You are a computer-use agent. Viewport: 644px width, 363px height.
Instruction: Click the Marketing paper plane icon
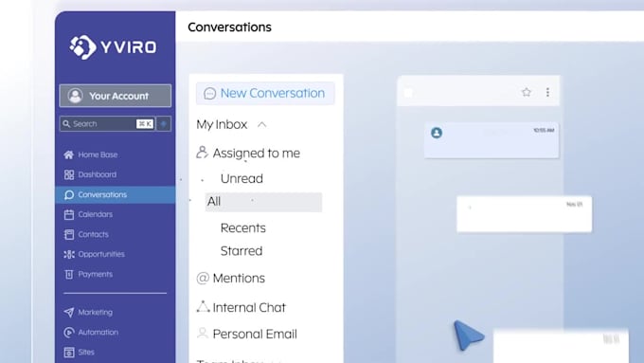click(x=68, y=313)
